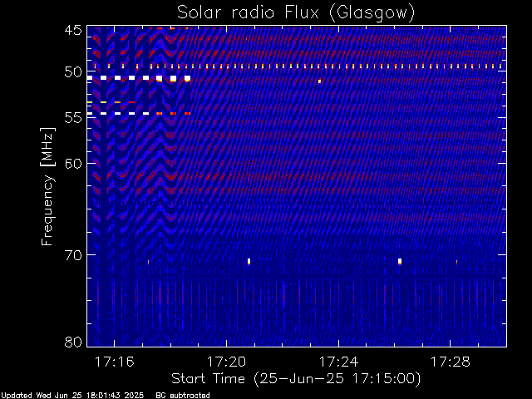Click the 17:20 time tick label
532x399 pixels.
coord(226,362)
